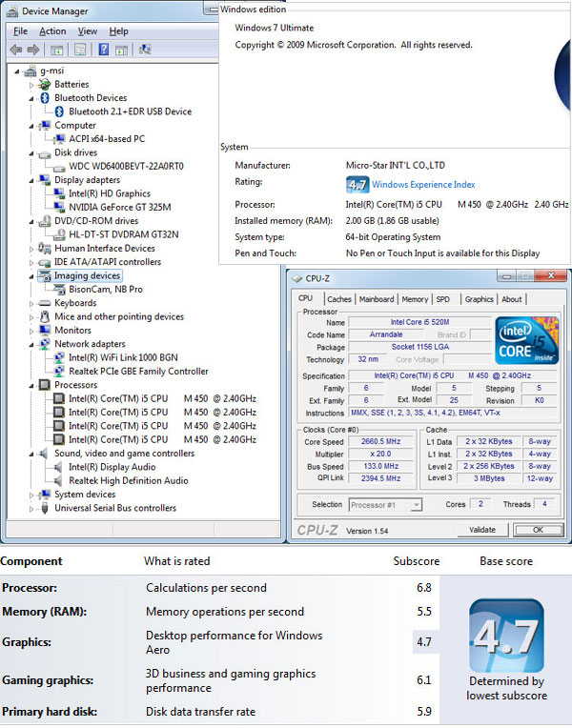The width and height of the screenshot is (572, 728).
Task: Click the Validate button in CPU-Z
Action: [482, 530]
